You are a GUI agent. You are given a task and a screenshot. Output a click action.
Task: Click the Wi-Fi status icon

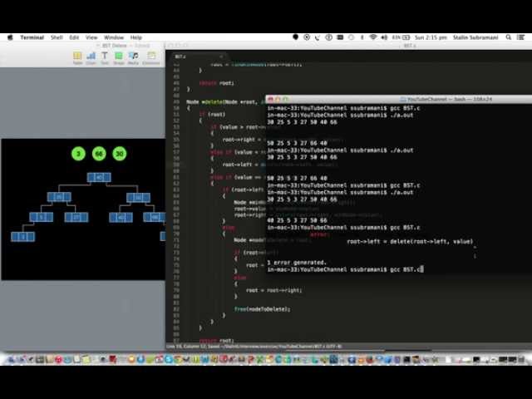pyautogui.click(x=373, y=37)
